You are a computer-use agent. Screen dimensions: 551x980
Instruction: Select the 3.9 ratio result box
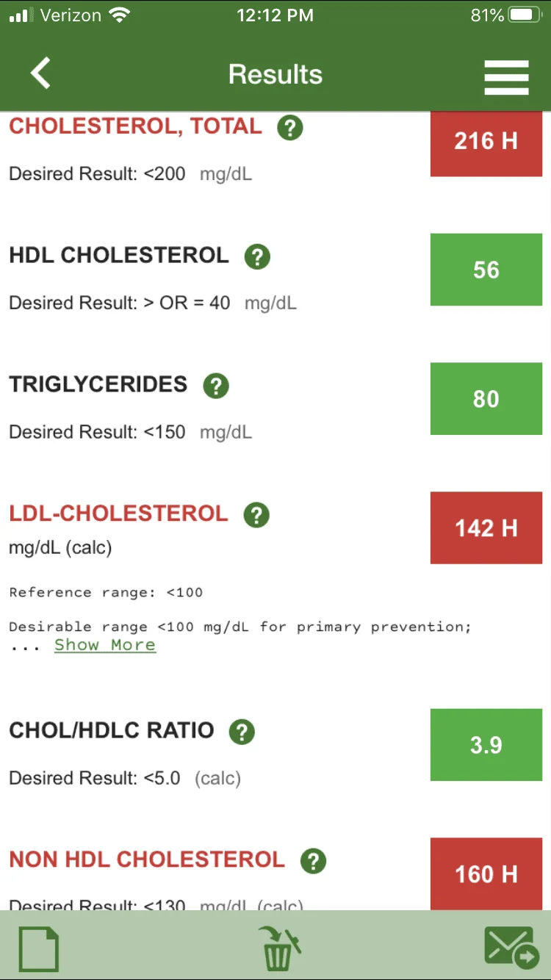(x=486, y=745)
